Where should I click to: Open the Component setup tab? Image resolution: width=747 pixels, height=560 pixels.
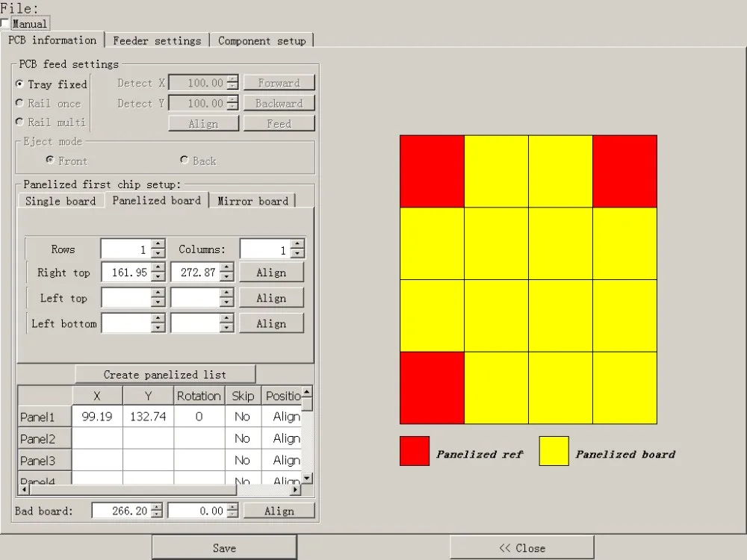point(261,41)
